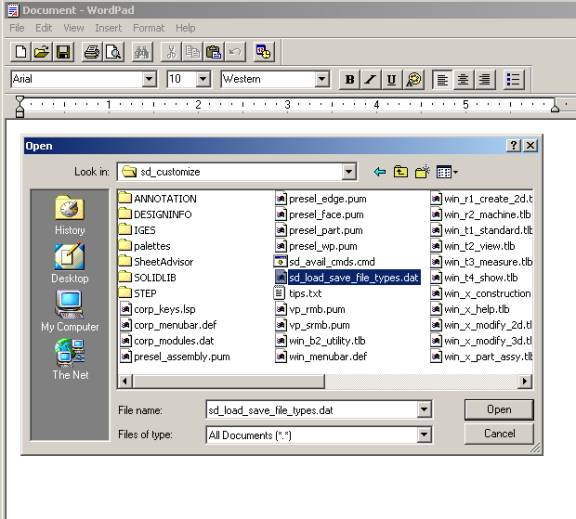The image size is (576, 519).
Task: Click the left indent marker on ruler
Action: [20, 107]
